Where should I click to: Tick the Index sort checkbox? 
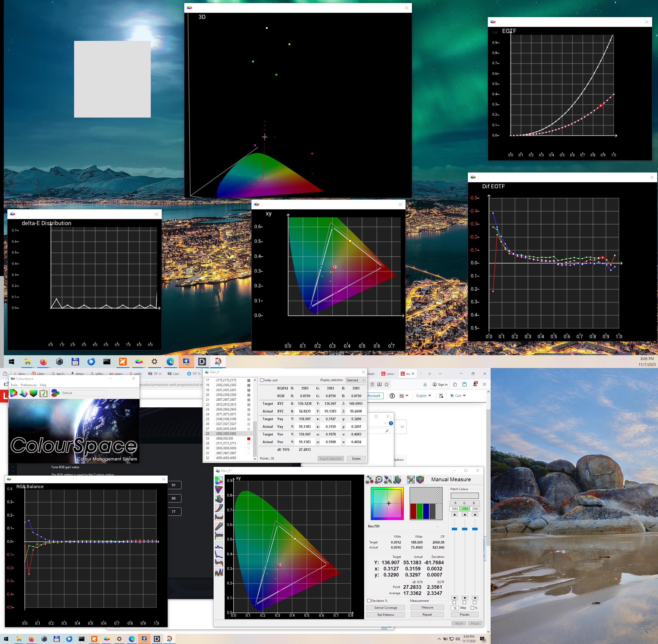click(262, 380)
